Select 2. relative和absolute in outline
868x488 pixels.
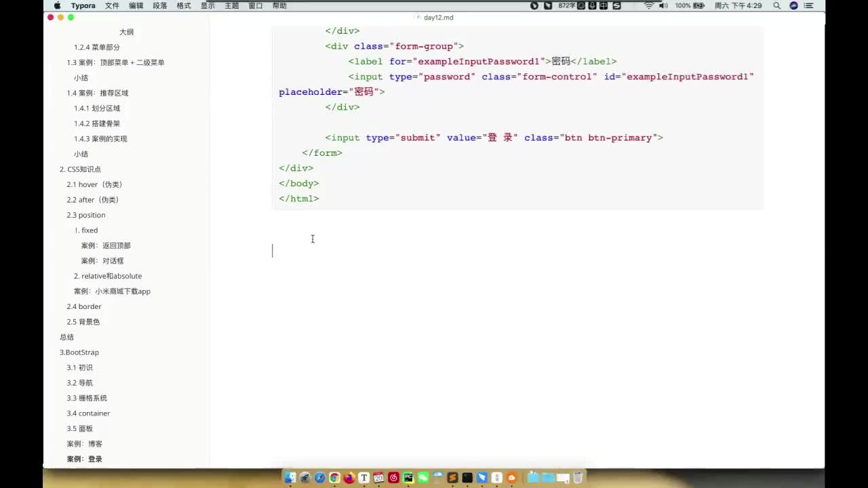(108, 276)
